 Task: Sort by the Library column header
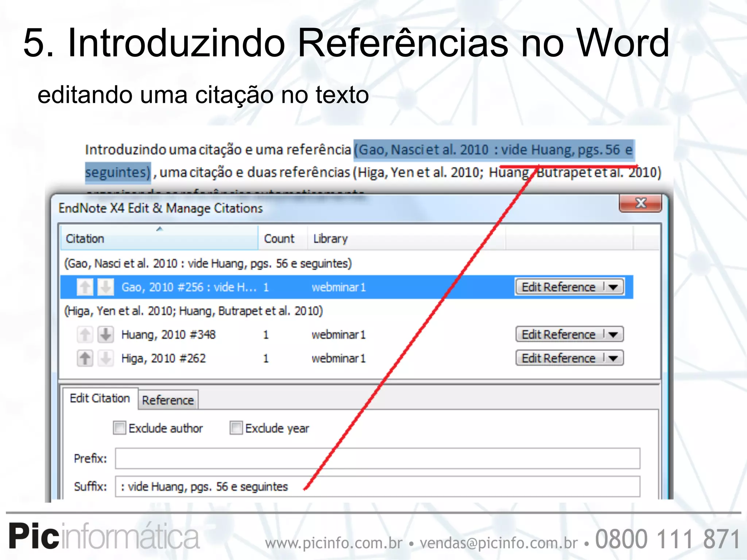pos(406,238)
